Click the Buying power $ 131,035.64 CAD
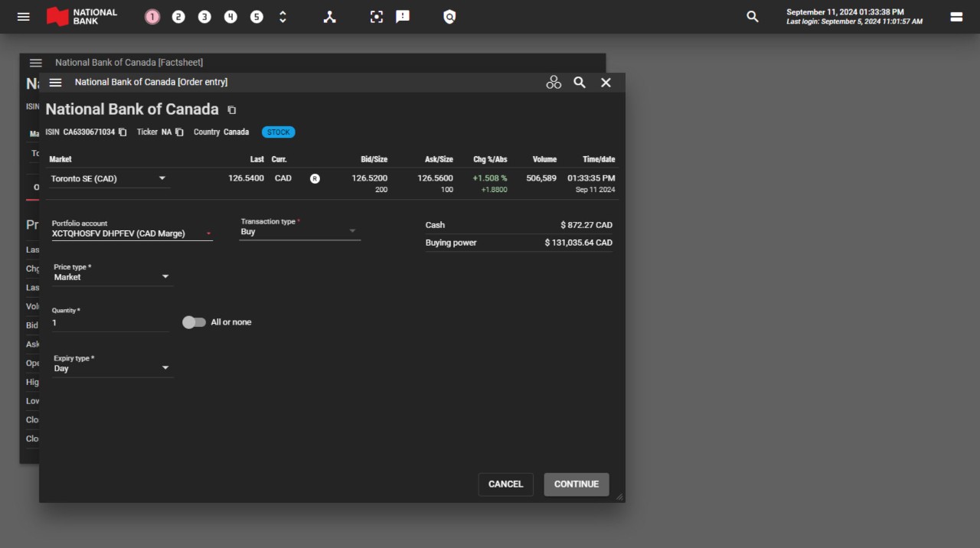This screenshot has height=548, width=980. point(579,243)
